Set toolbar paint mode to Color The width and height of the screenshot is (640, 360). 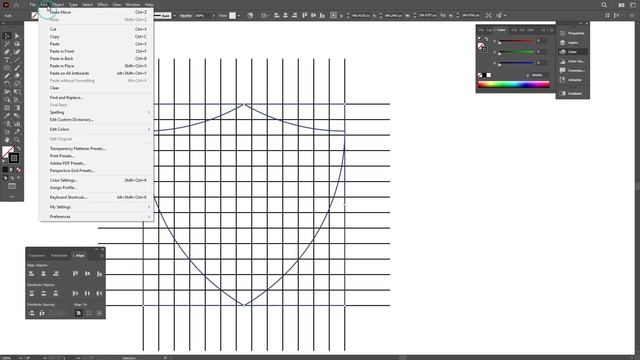click(x=5, y=169)
